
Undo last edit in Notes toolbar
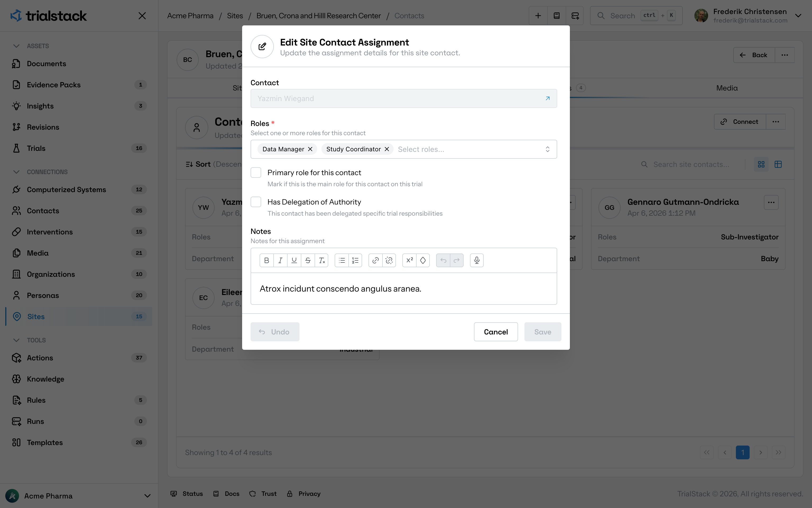coord(443,260)
